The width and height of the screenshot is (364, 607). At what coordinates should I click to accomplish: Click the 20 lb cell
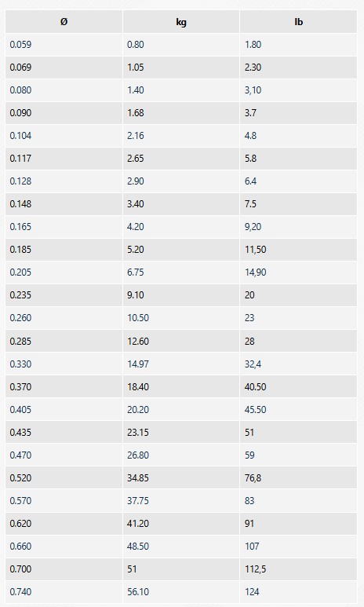(x=298, y=295)
